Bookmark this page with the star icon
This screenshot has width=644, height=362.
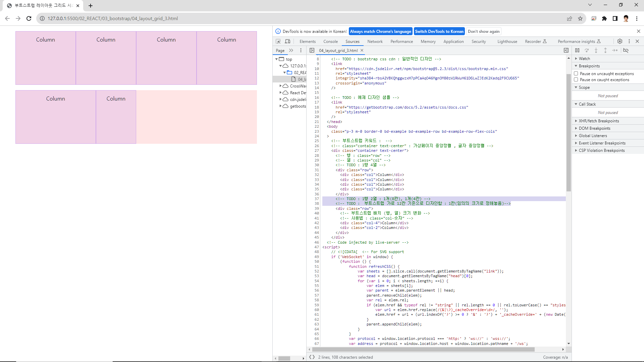580,18
